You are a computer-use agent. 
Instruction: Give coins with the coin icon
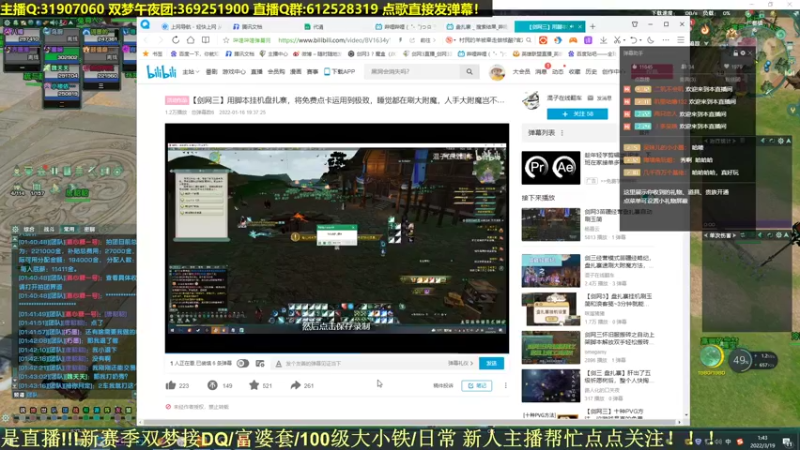coord(212,385)
